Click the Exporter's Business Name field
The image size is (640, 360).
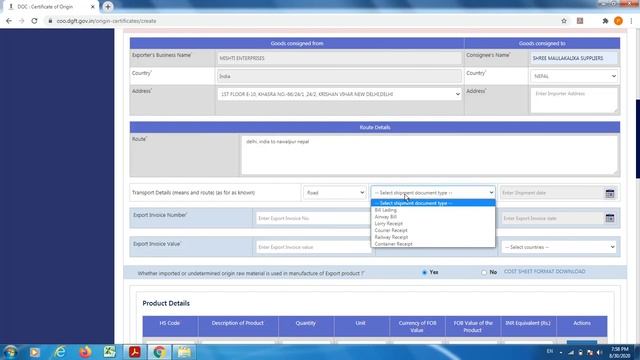coord(339,58)
